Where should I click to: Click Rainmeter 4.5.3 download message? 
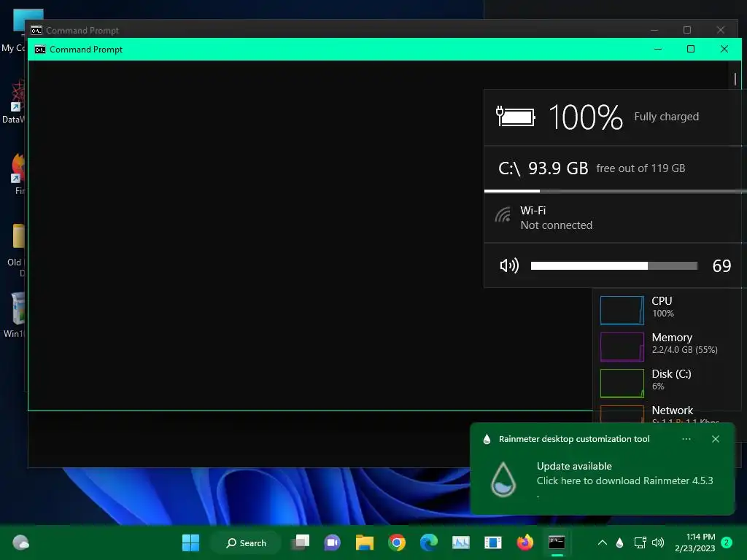coord(624,481)
